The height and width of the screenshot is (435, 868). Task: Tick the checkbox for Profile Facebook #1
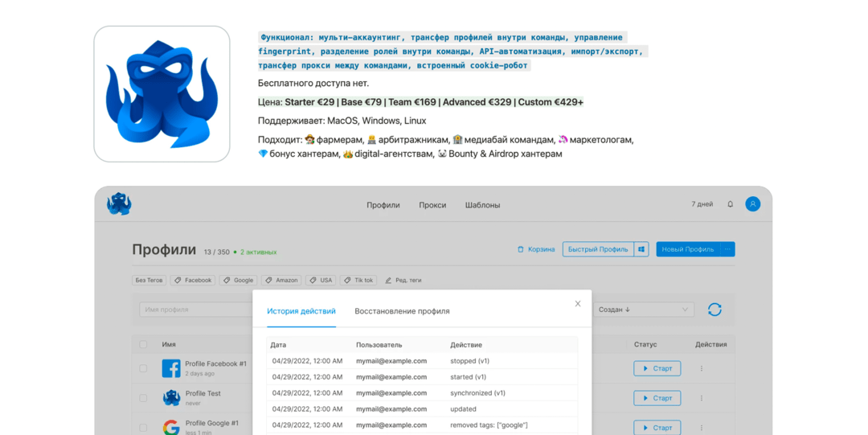point(143,368)
